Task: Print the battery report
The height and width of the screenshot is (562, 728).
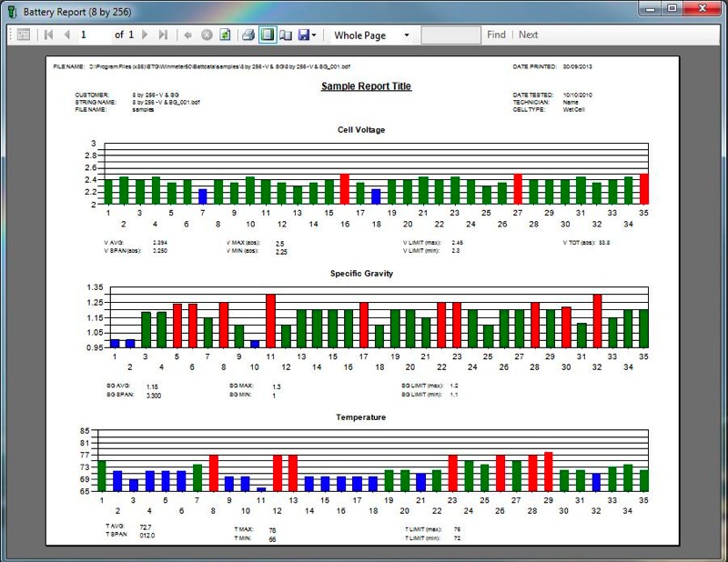Action: [248, 35]
